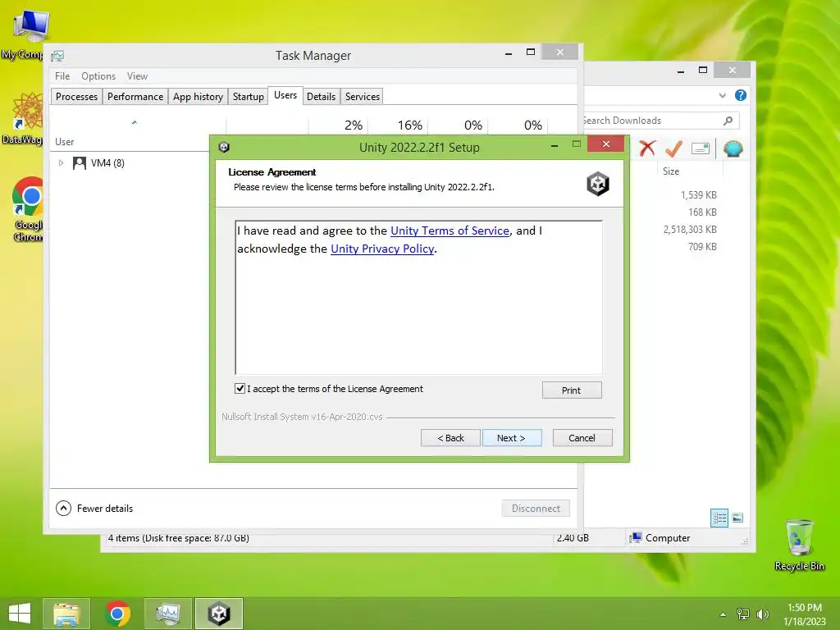Click Next in Unity Setup
The height and width of the screenshot is (630, 840).
coord(512,438)
